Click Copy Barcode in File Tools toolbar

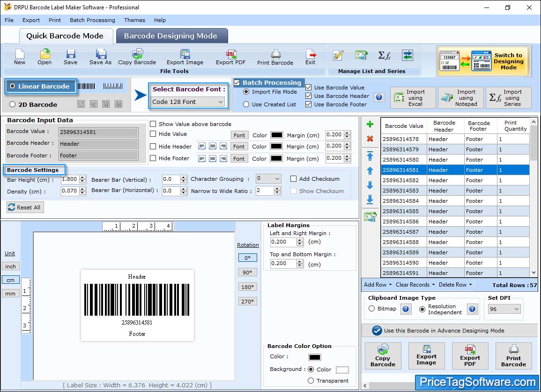click(137, 57)
